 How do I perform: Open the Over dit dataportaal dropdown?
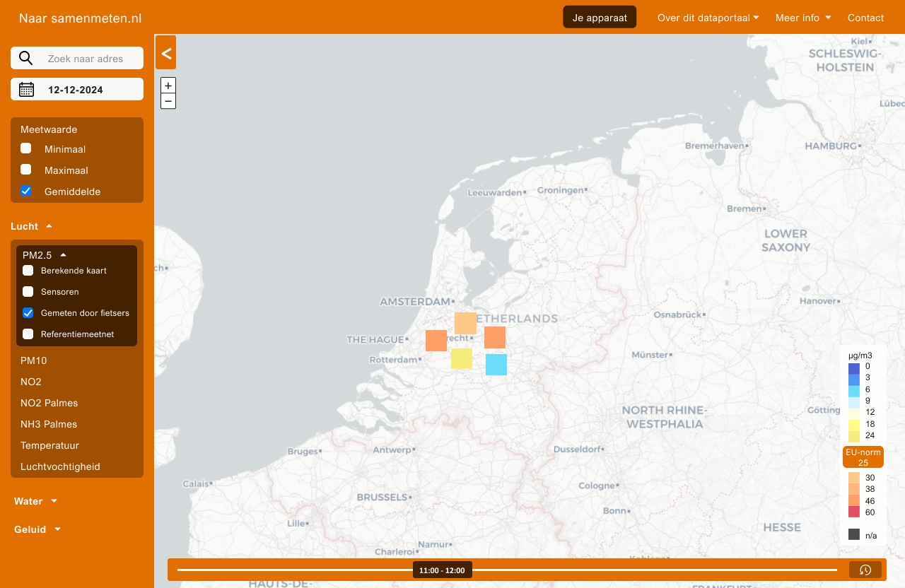[x=708, y=18]
